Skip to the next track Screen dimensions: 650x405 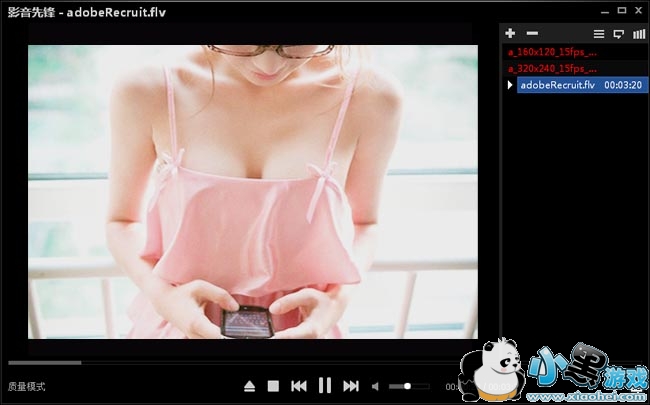(351, 386)
